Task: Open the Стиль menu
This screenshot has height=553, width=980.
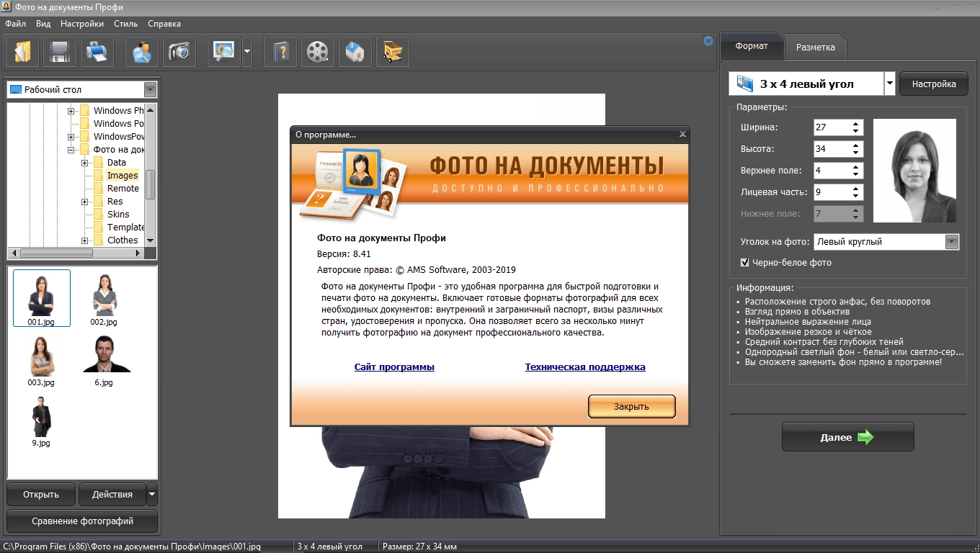Action: [x=125, y=24]
